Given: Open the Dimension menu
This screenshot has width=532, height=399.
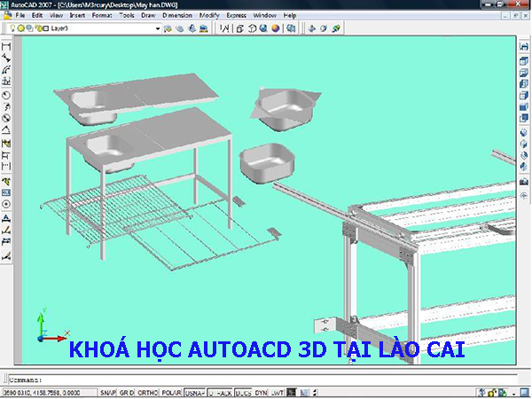Looking at the screenshot, I should 177,15.
